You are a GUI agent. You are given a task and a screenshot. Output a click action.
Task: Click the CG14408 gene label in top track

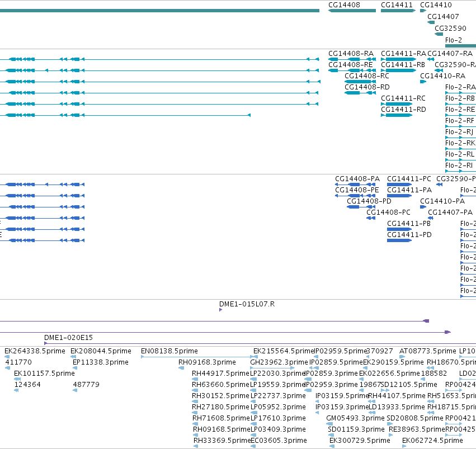tap(344, 5)
